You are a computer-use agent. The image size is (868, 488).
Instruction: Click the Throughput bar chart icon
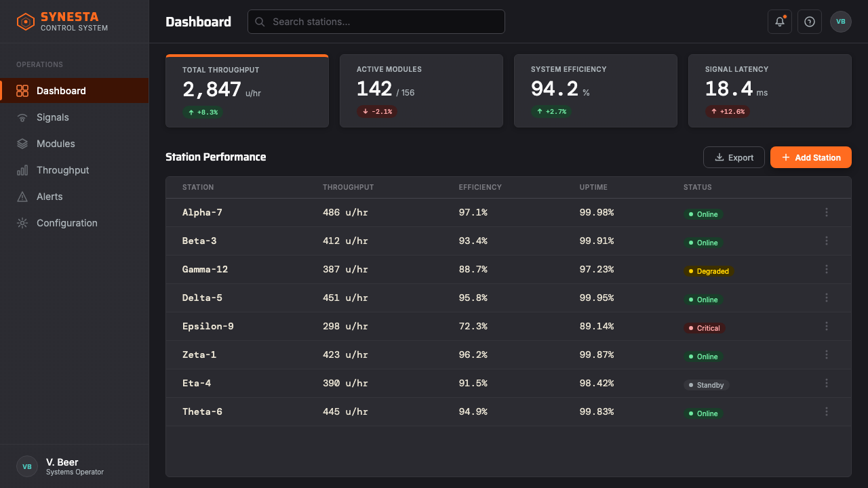pos(22,170)
